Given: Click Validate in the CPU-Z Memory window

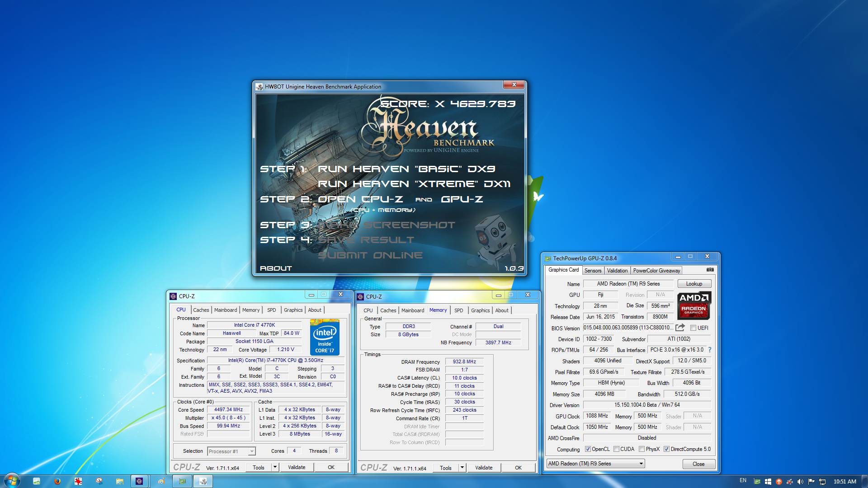Looking at the screenshot, I should point(484,468).
